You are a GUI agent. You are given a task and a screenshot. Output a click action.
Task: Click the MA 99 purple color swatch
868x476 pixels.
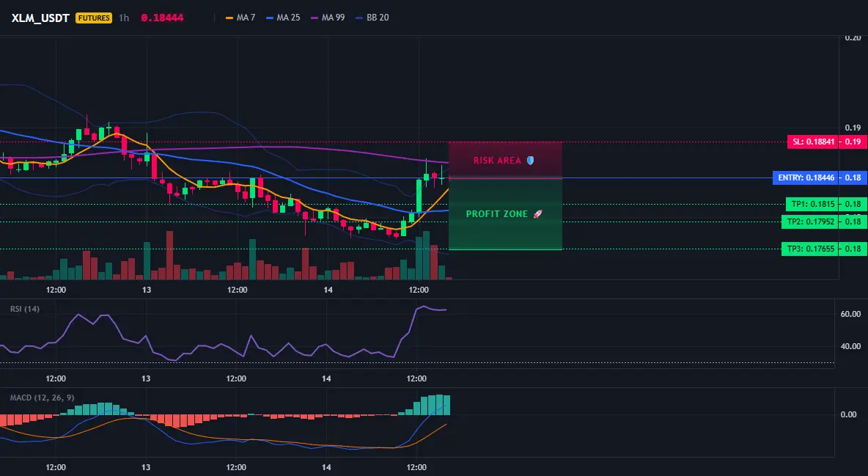[x=315, y=18]
